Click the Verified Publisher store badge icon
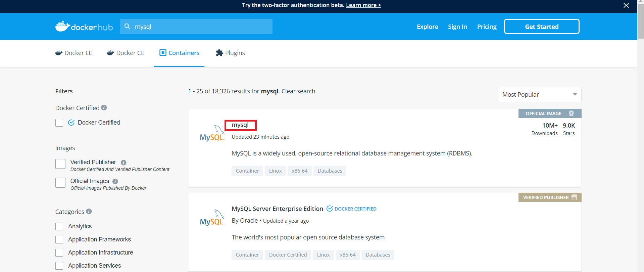 coord(574,197)
